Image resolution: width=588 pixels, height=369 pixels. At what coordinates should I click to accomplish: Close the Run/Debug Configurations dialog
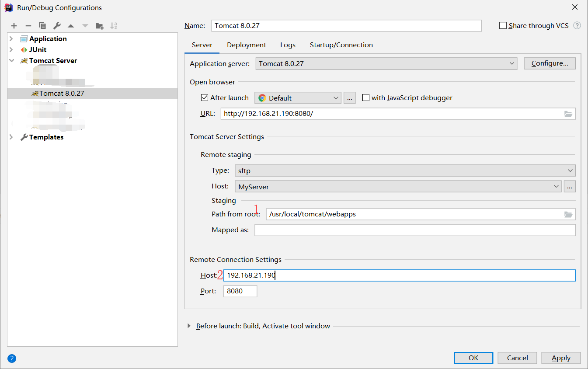[x=575, y=7]
